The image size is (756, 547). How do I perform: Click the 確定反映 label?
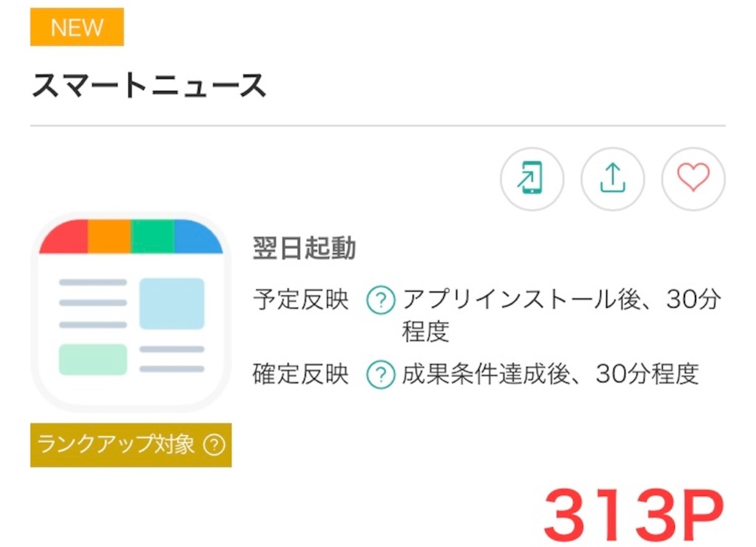point(301,374)
